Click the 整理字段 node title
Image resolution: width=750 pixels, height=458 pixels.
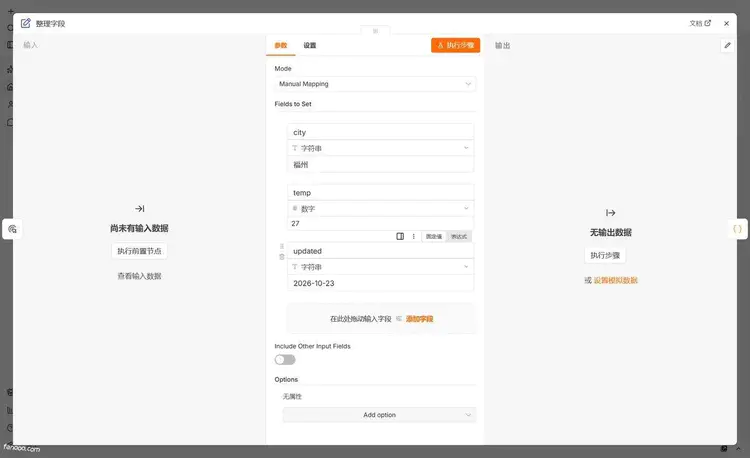pyautogui.click(x=50, y=23)
